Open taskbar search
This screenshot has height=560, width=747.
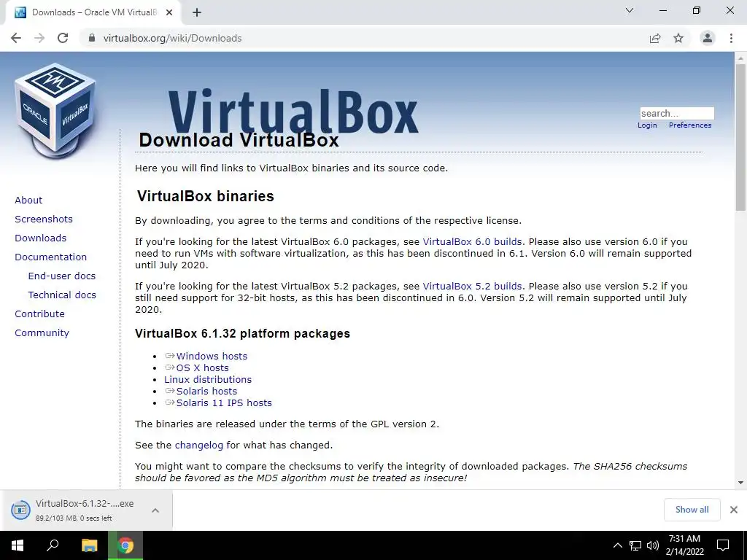[x=53, y=545]
